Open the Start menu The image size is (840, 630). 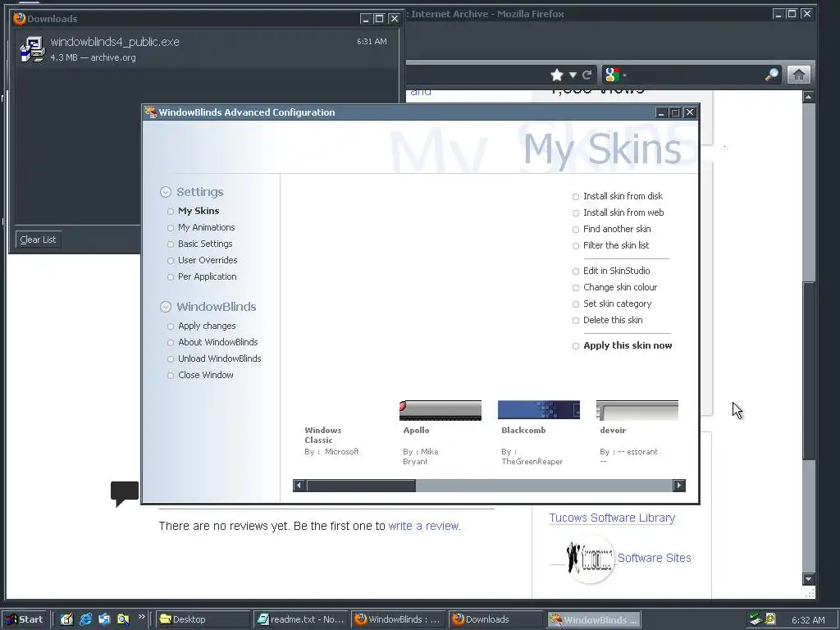(x=25, y=620)
